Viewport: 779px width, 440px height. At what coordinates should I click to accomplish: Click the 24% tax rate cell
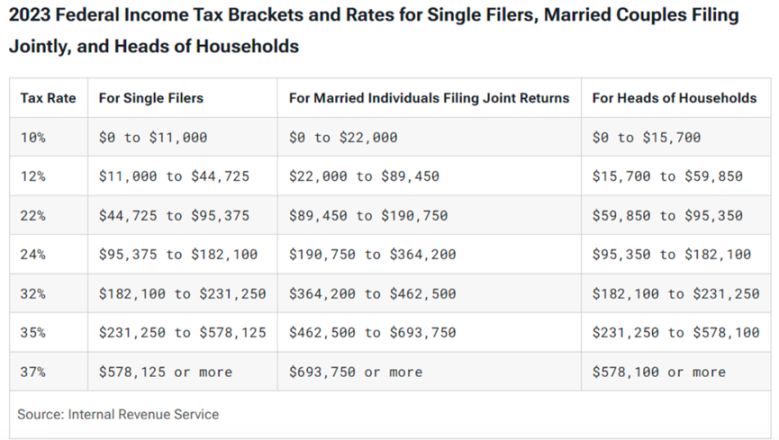[x=33, y=255]
